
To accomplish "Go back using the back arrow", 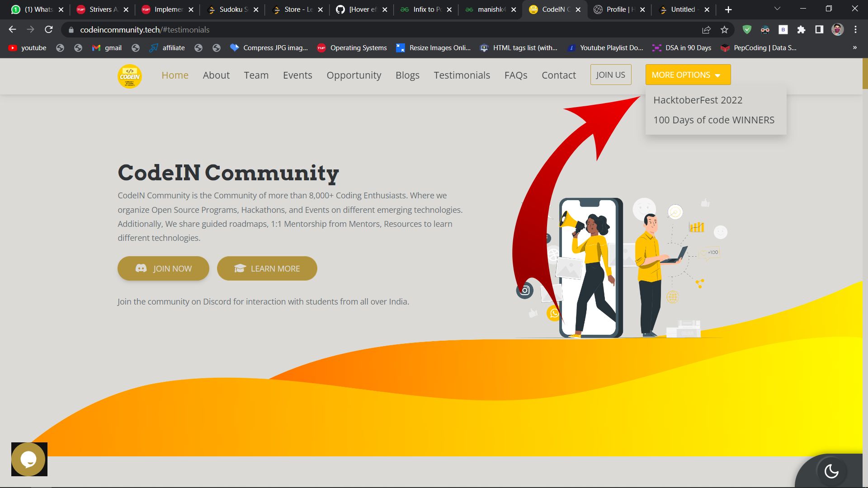I will [x=12, y=29].
